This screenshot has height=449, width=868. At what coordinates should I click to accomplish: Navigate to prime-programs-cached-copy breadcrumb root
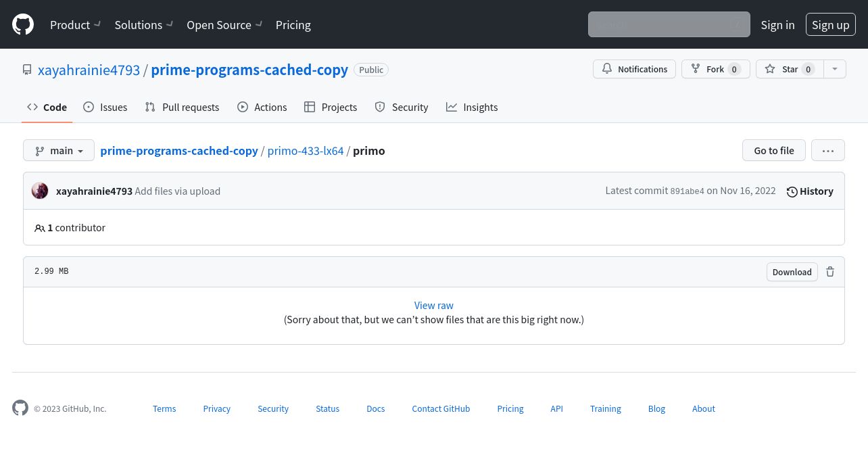click(x=179, y=151)
